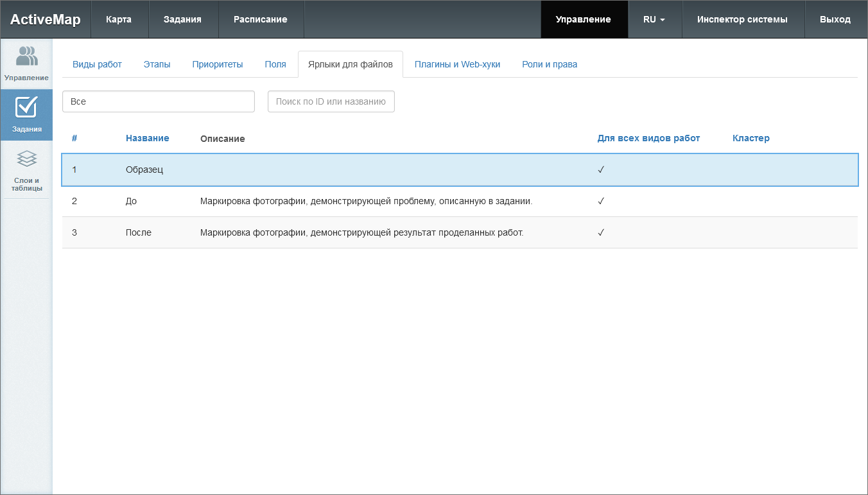Viewport: 868px width, 495px height.
Task: Open Карта in the top navigation
Action: (119, 19)
